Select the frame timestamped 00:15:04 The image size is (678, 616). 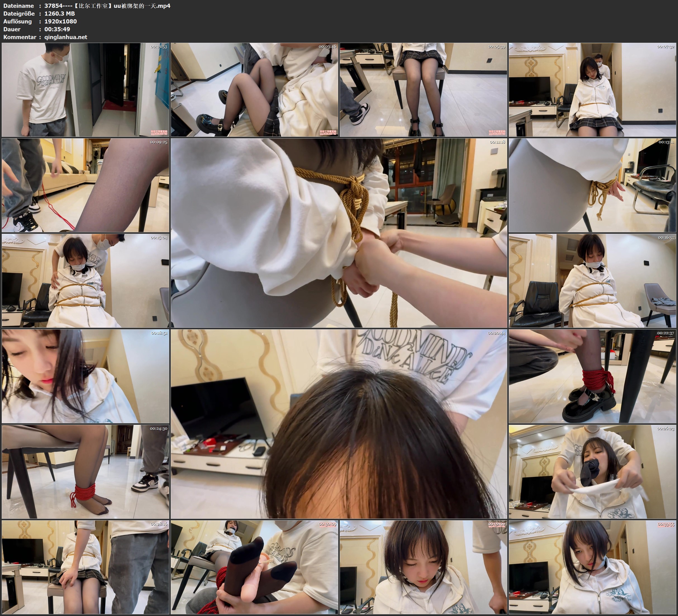tap(85, 281)
